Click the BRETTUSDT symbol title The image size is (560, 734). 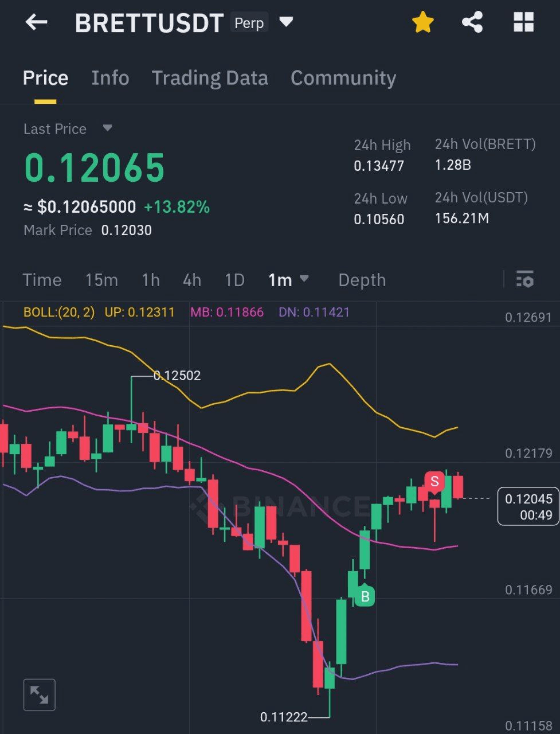[x=149, y=23]
